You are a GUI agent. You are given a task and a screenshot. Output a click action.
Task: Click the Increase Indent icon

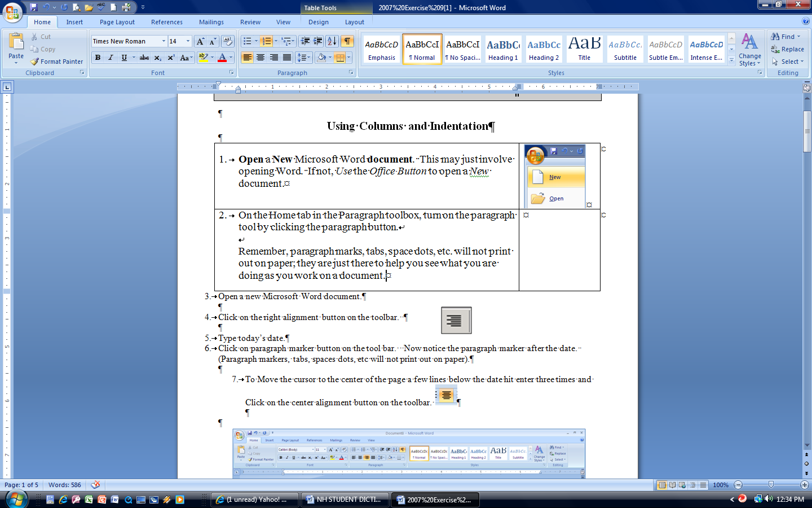pos(318,41)
